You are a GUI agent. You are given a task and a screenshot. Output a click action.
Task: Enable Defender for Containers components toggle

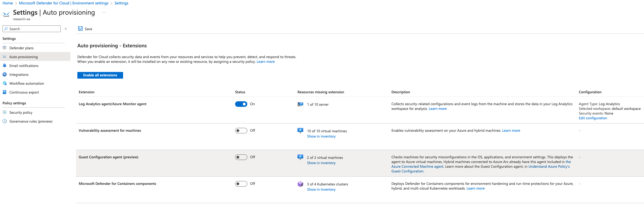pyautogui.click(x=241, y=184)
